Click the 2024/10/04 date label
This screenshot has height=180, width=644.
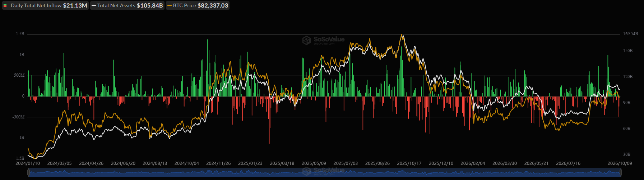pyautogui.click(x=187, y=163)
